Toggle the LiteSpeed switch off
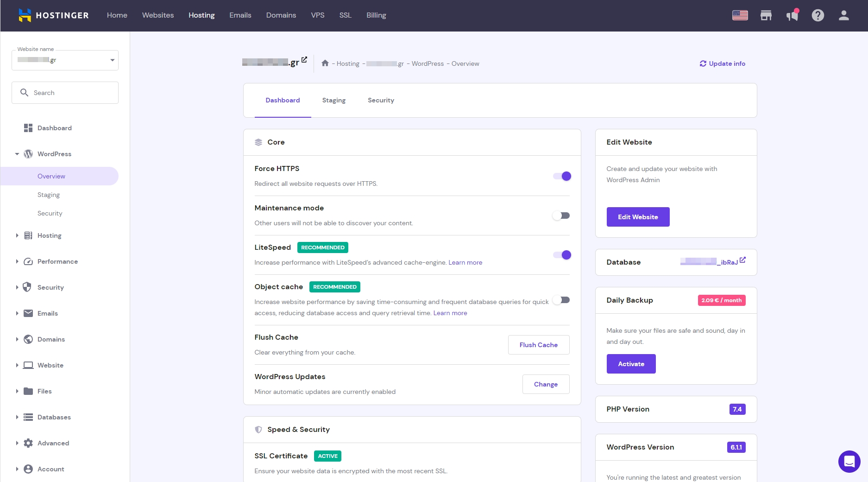 [562, 255]
